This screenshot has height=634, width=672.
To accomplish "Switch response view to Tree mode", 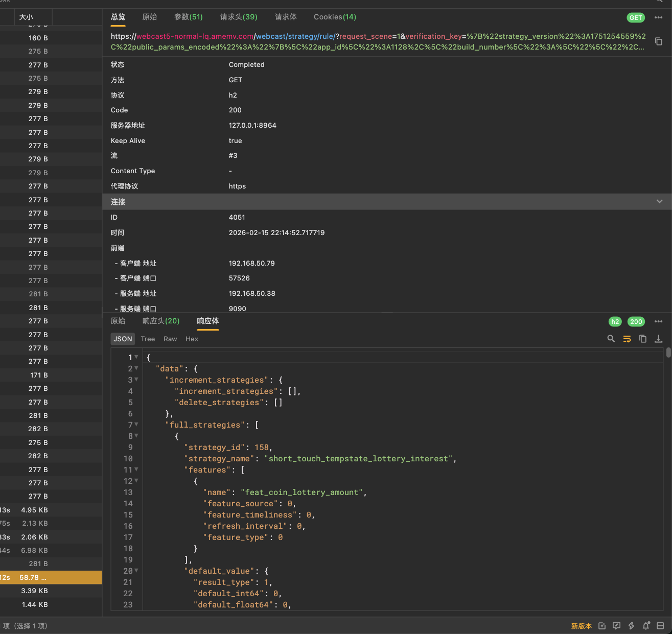I will coord(148,339).
